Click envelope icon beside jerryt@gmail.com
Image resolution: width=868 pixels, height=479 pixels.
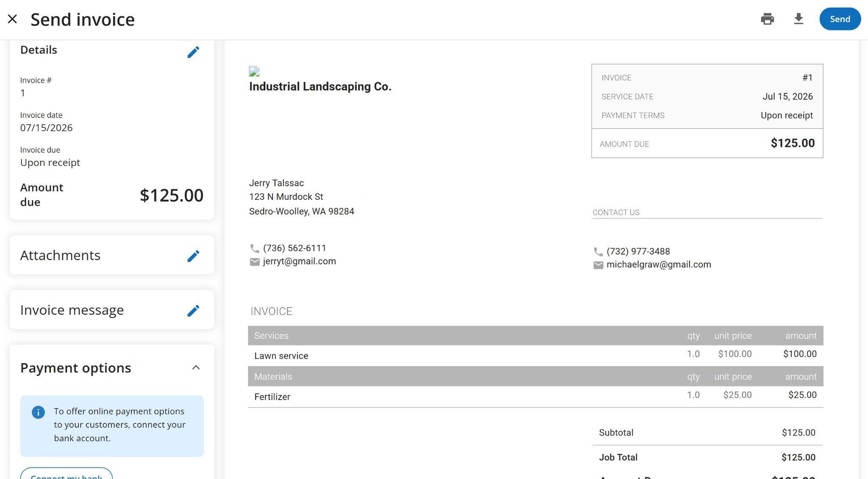tap(255, 262)
